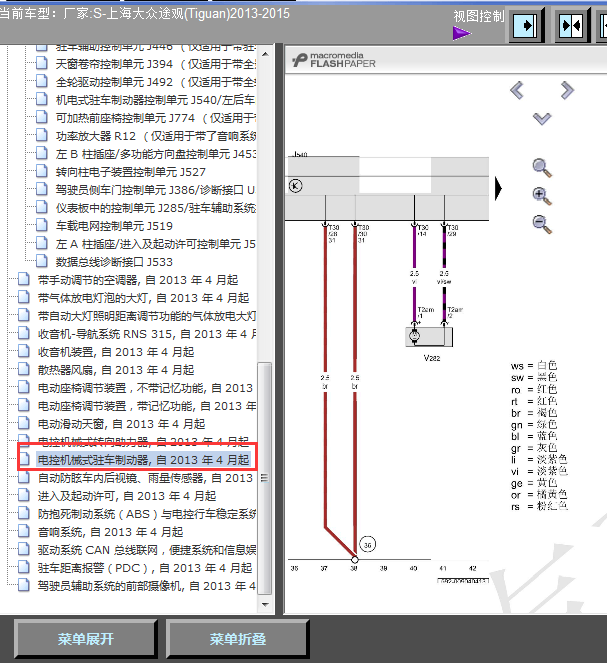Select 电动座椅调节装置，不带记忆功能

pos(146,388)
